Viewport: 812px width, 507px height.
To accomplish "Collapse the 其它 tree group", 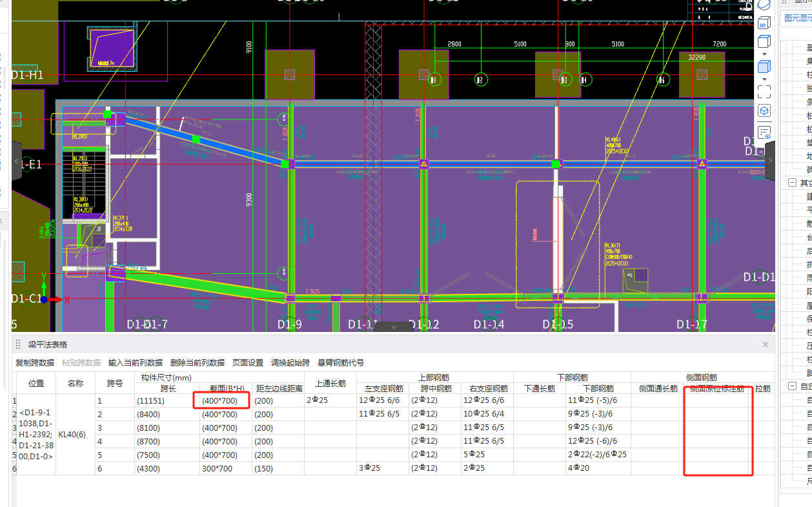I will pyautogui.click(x=792, y=183).
